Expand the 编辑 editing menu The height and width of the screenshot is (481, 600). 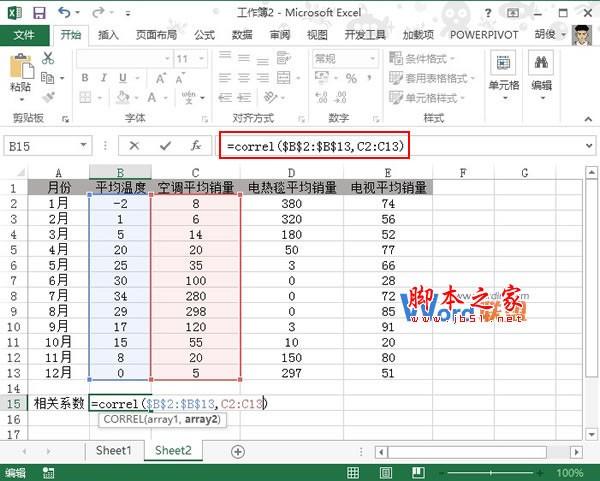point(541,76)
